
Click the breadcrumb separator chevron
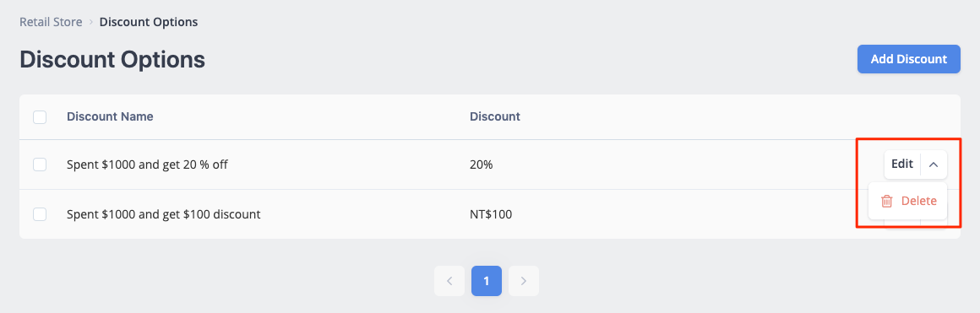90,22
